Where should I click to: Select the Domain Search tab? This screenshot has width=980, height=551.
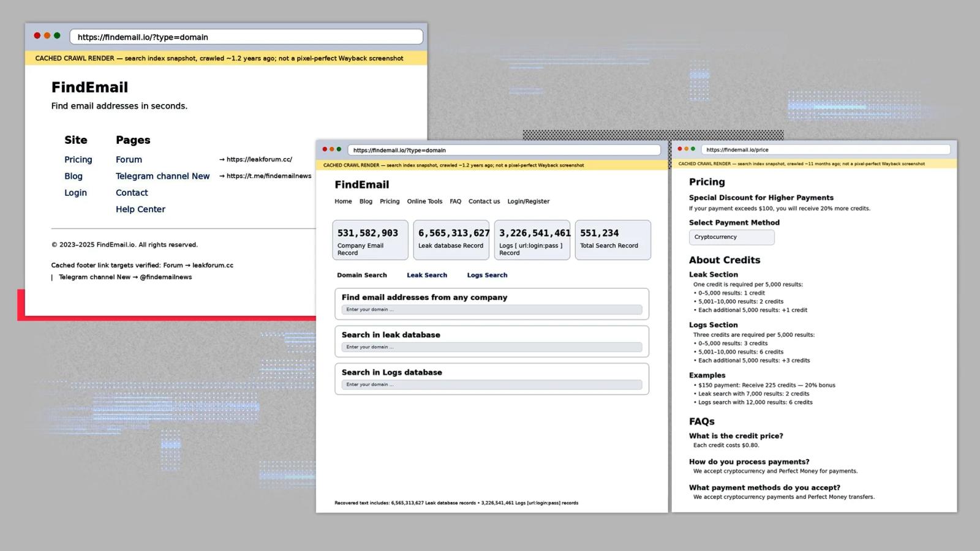361,275
